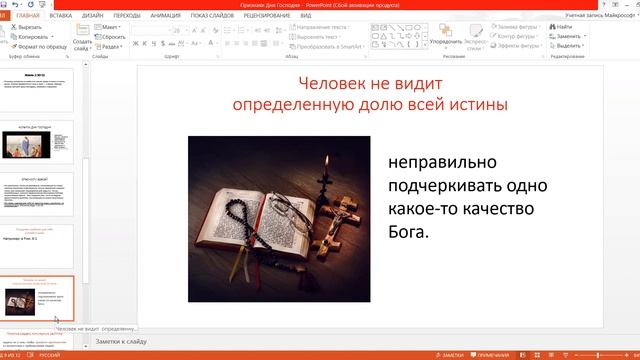Open the РЕЦЕНЗИРОВАНИЕ ribbon tab
This screenshot has width=640, height=360.
[267, 16]
